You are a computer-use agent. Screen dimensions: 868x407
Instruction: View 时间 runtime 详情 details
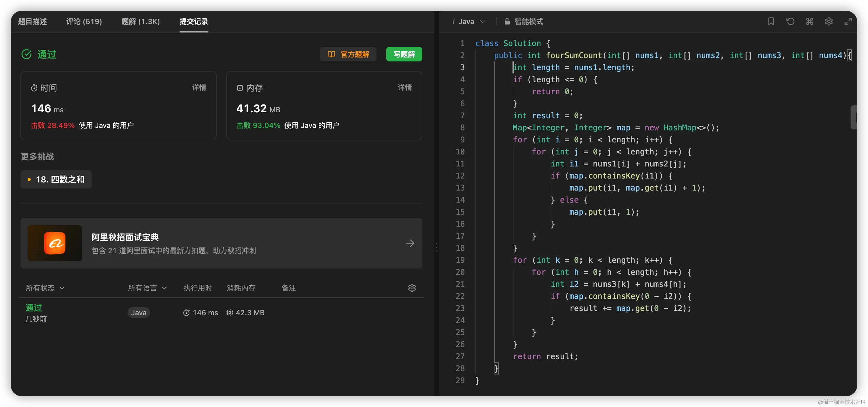point(199,88)
